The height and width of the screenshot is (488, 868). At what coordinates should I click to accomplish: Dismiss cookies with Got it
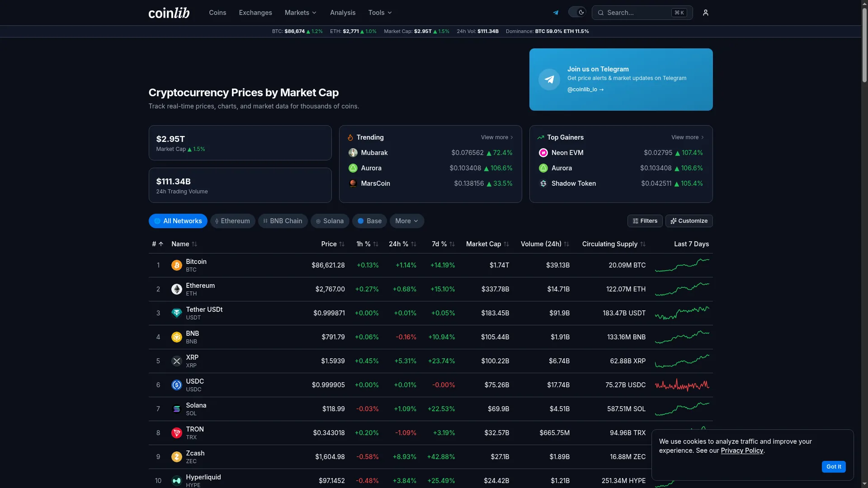click(834, 467)
